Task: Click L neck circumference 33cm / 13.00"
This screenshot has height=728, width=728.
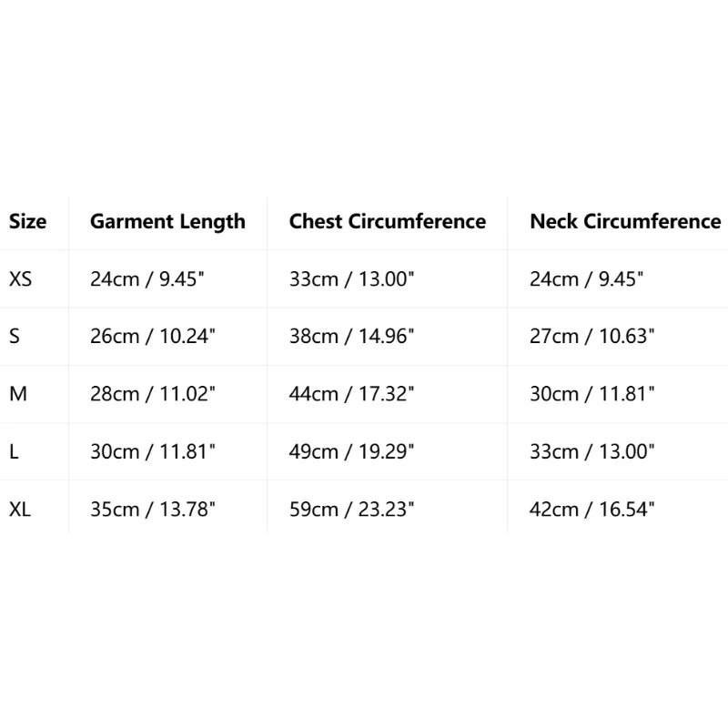Action: coord(592,451)
